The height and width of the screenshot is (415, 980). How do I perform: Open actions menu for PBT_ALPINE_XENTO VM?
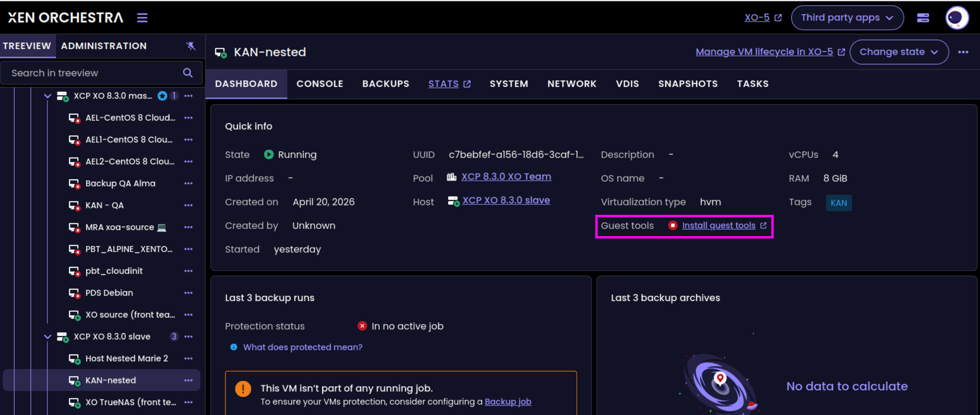coord(188,249)
